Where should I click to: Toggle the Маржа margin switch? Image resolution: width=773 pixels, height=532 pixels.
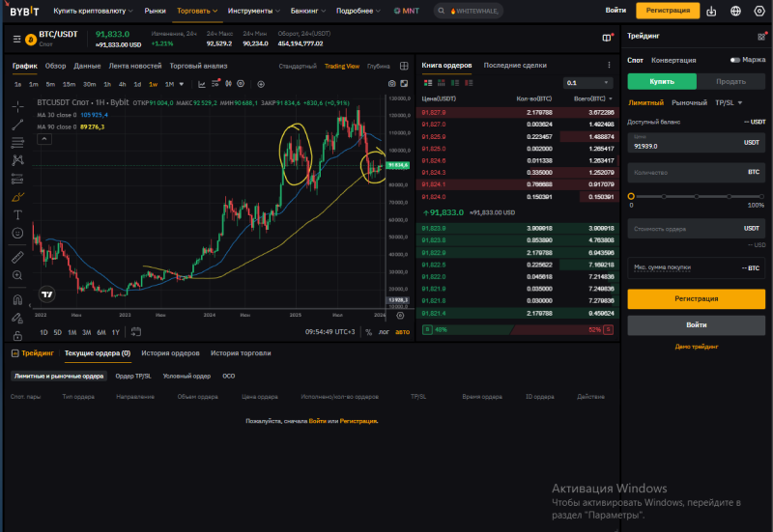click(735, 60)
